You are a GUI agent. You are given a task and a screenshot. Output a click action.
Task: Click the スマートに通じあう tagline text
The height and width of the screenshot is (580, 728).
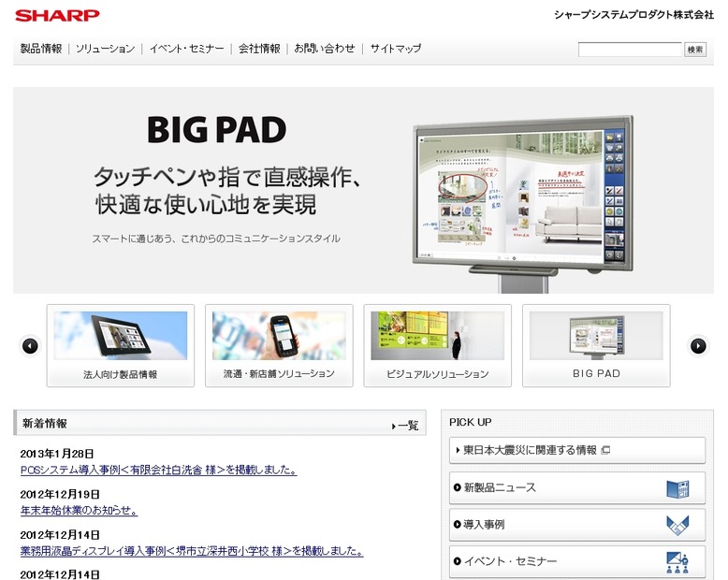[216, 239]
